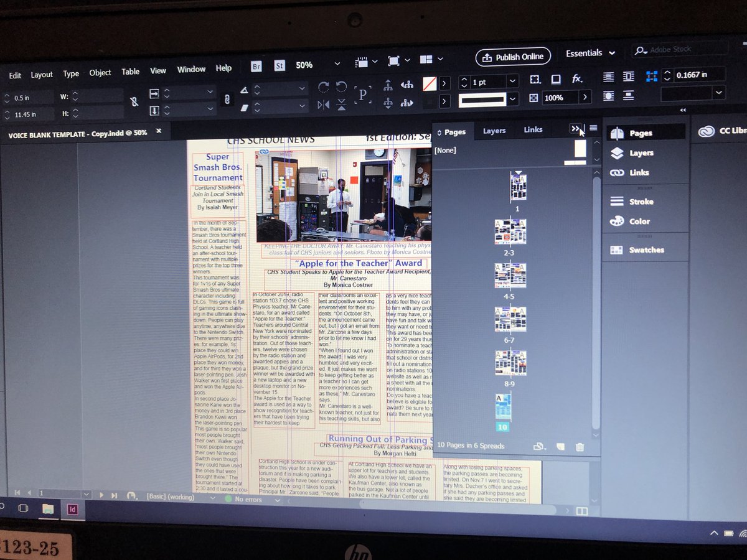Click the select next object icon
This screenshot has width=747, height=560.
(x=407, y=102)
